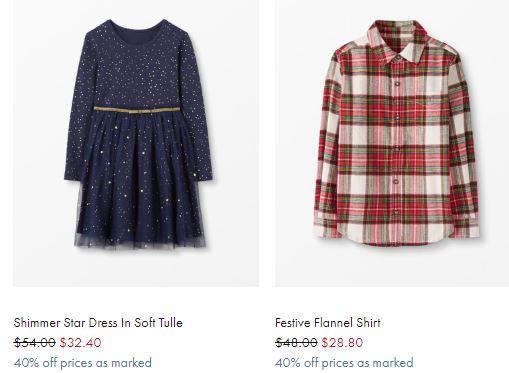Click the gray background below the dress photo
The width and height of the screenshot is (509, 373).
point(136,268)
